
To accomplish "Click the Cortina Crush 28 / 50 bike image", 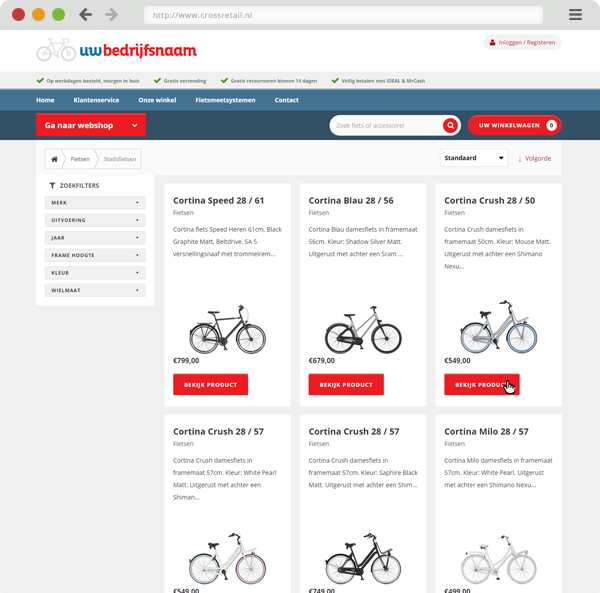I will (x=499, y=327).
